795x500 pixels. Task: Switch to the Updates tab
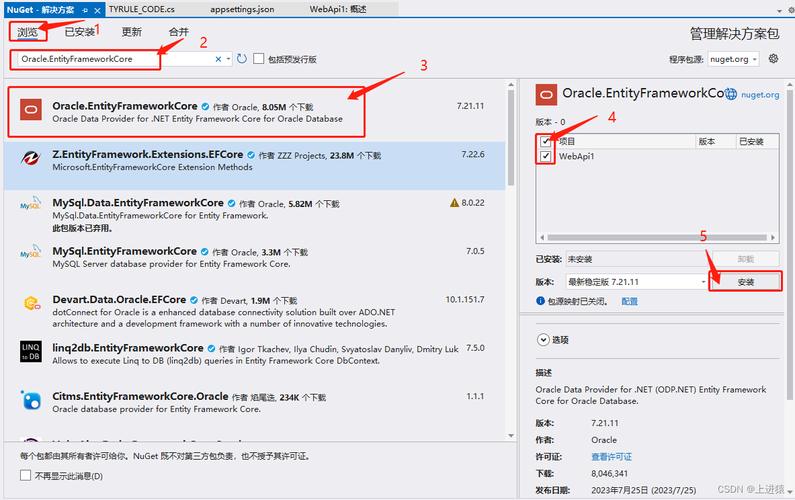pos(131,32)
